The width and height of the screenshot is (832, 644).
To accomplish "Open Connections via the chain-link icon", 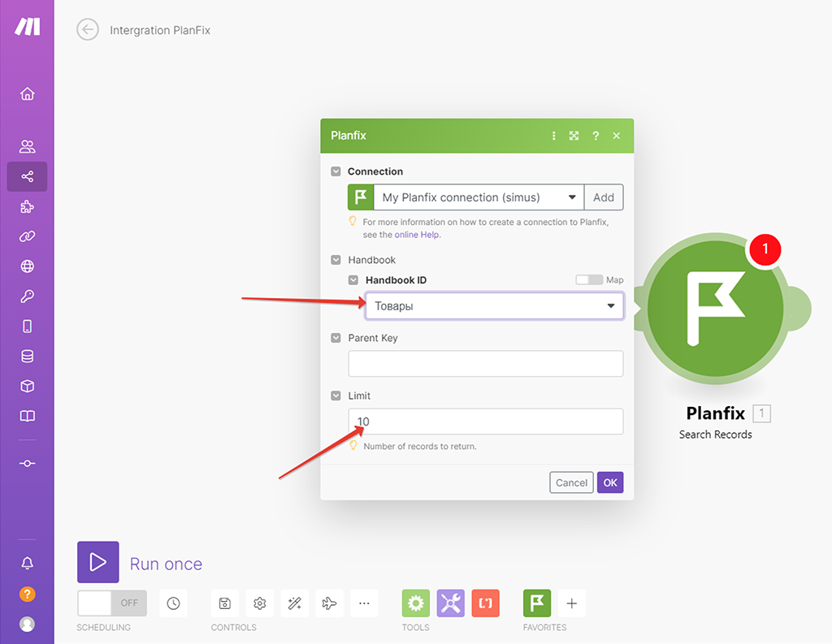I will point(27,236).
